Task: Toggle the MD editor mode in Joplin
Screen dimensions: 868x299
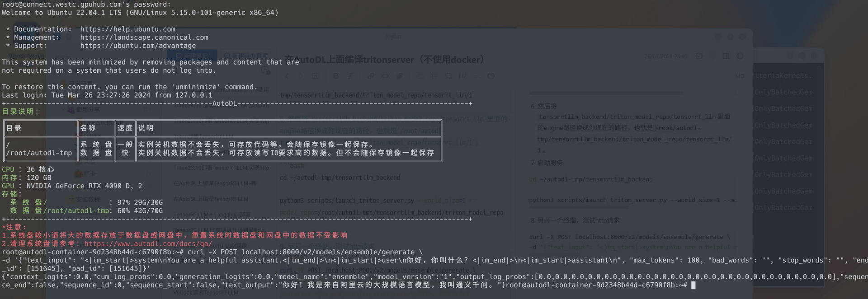Action: [x=740, y=76]
